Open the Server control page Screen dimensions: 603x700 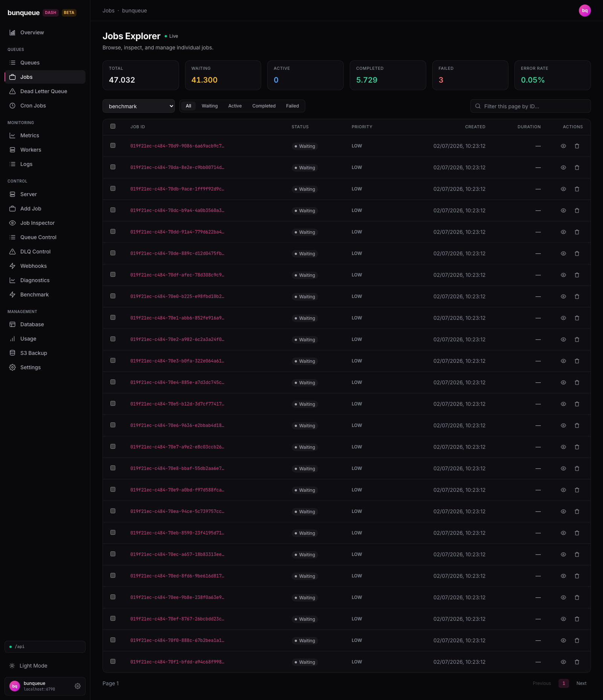(x=45, y=194)
